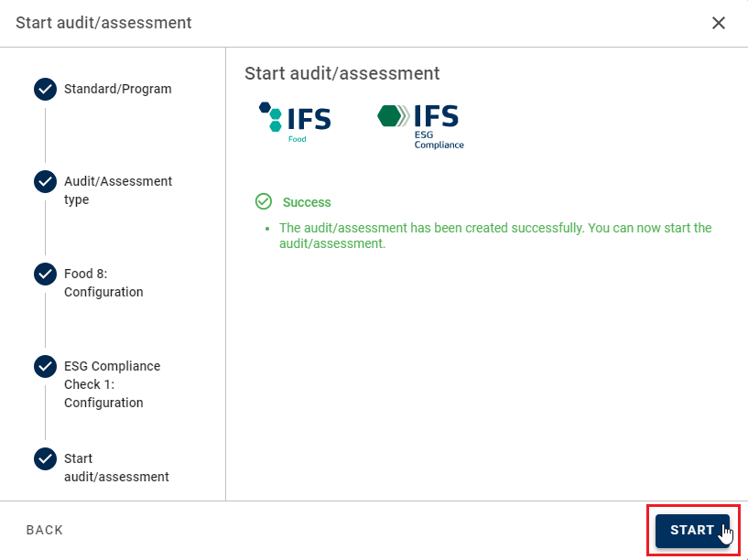The width and height of the screenshot is (748, 560).
Task: Click the IFS Food logo
Action: [295, 123]
